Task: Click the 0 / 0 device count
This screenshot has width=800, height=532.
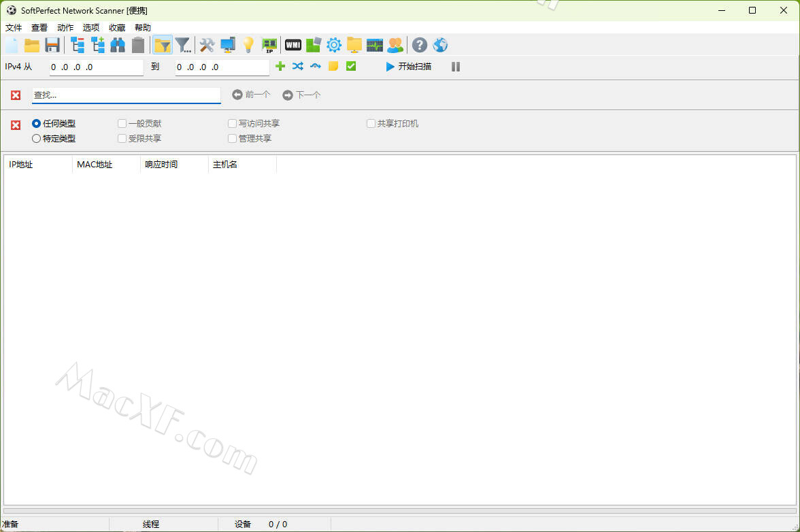Action: pos(278,525)
